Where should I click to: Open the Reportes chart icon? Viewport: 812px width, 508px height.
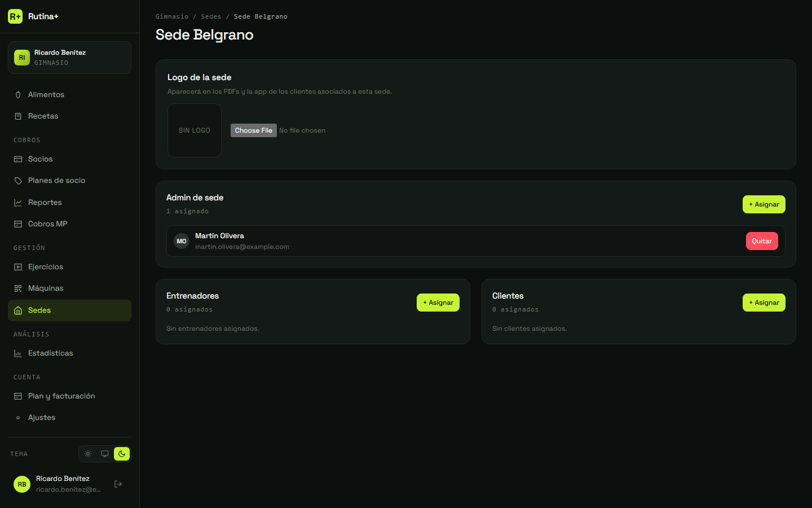(18, 203)
